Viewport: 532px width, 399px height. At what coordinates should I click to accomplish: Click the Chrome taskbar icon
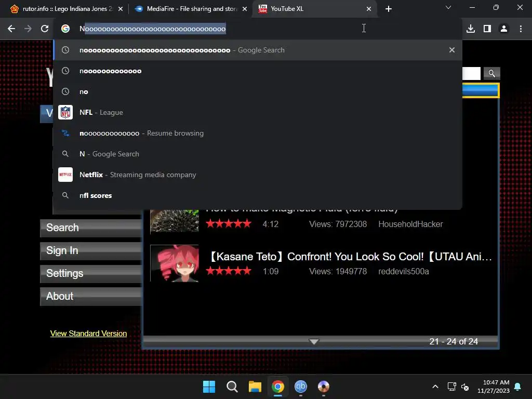pos(278,387)
